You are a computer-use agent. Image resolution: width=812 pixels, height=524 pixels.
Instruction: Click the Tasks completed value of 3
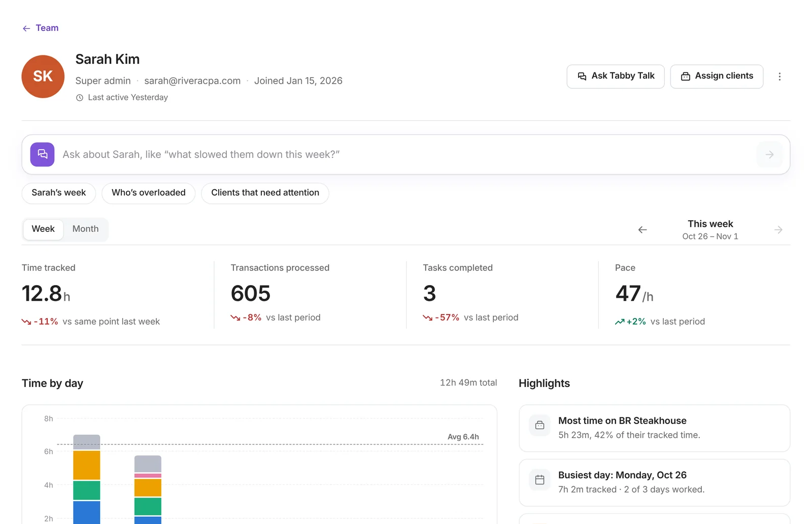(x=429, y=294)
